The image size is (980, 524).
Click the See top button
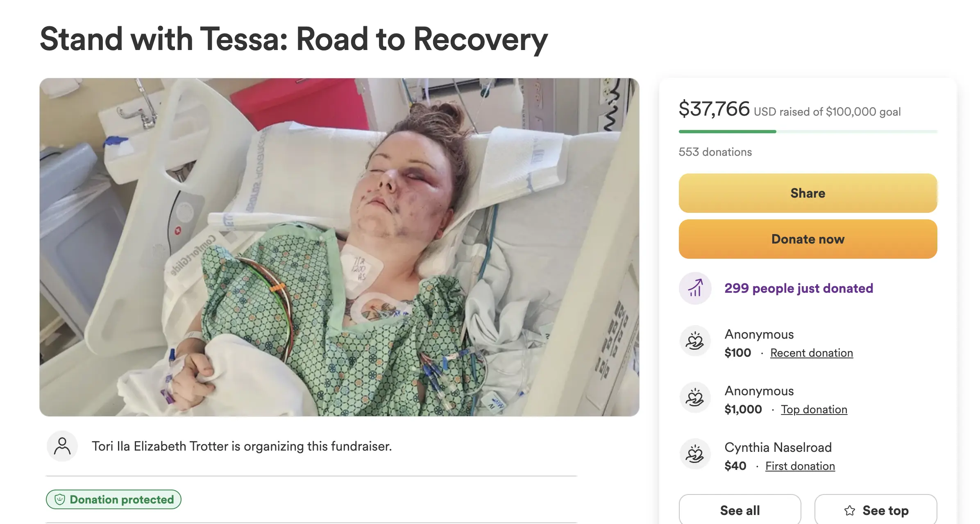pyautogui.click(x=876, y=510)
